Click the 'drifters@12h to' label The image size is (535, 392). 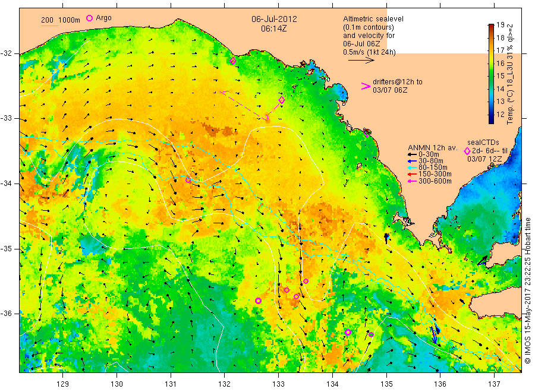398,82
